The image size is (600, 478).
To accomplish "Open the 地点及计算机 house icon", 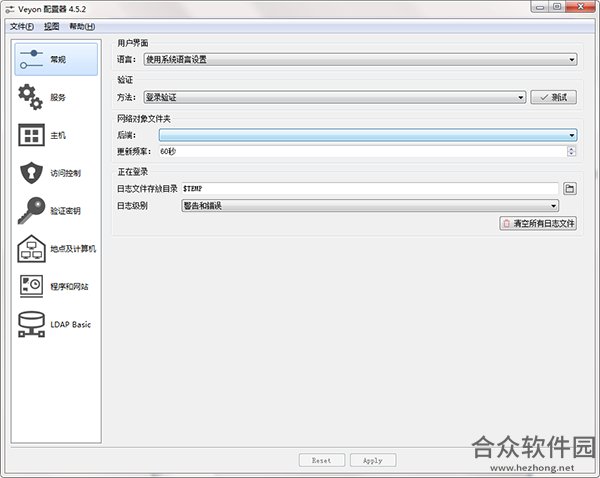I will point(31,248).
